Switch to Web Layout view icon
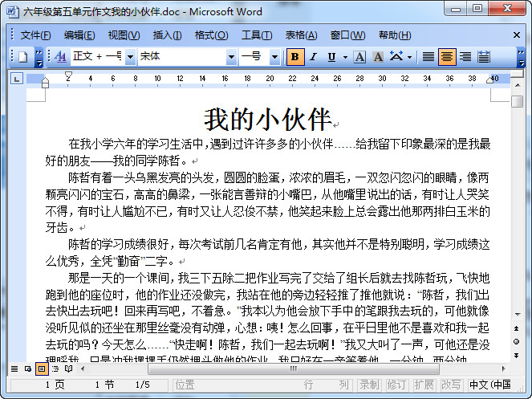Screen dimensions: 532x399 click(28, 368)
